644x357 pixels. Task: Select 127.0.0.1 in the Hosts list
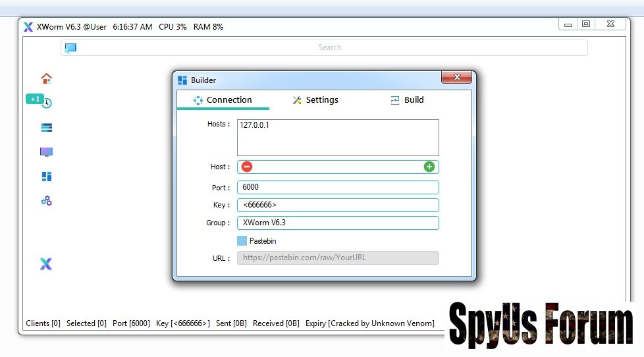pyautogui.click(x=254, y=125)
